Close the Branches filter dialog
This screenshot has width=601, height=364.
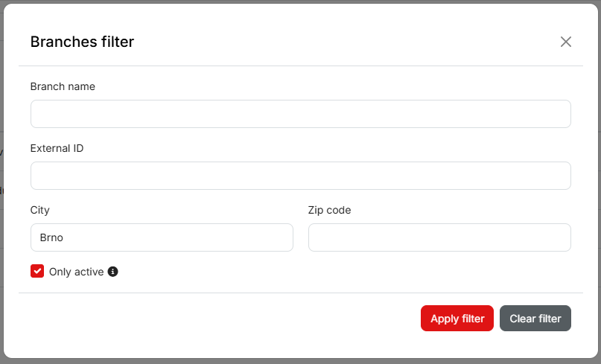566,42
